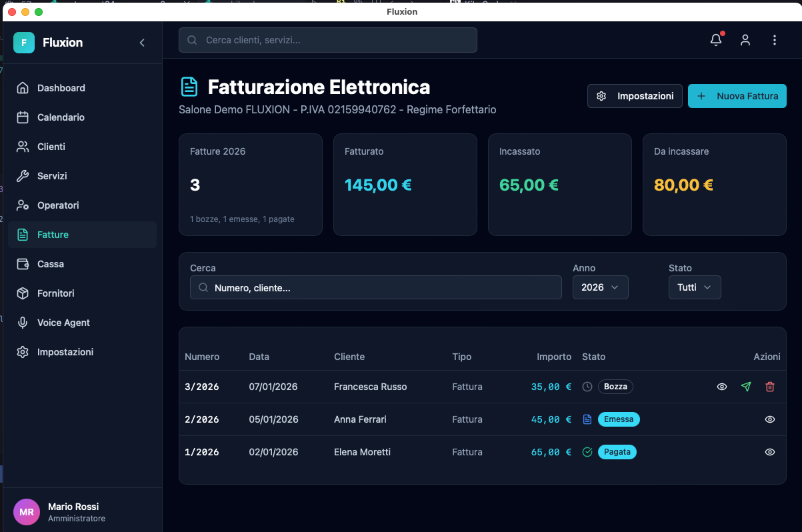View invoice 3/2026 using its eye icon
The image size is (802, 532).
722,387
